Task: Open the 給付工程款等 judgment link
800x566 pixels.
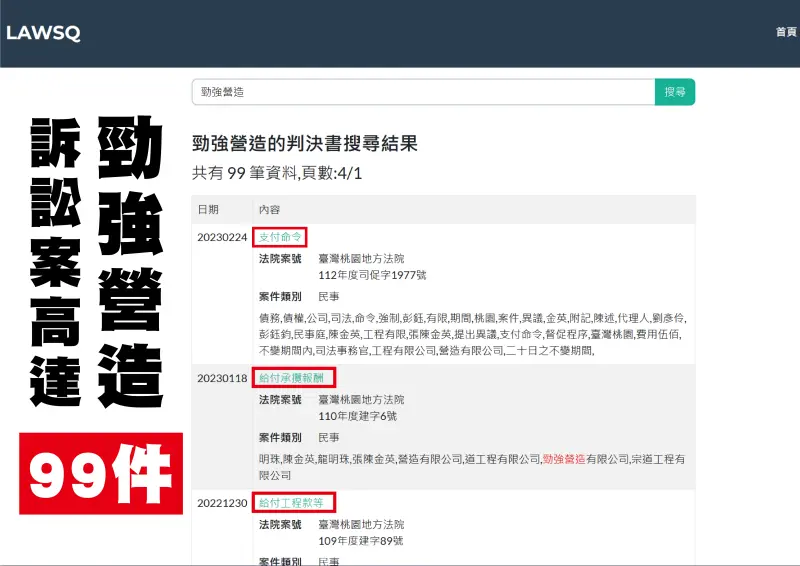Action: click(291, 503)
